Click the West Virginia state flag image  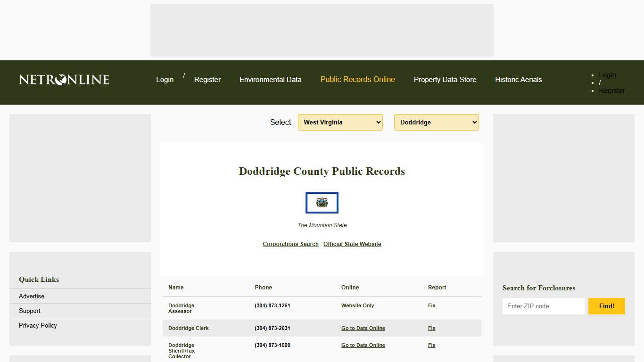pyautogui.click(x=322, y=203)
